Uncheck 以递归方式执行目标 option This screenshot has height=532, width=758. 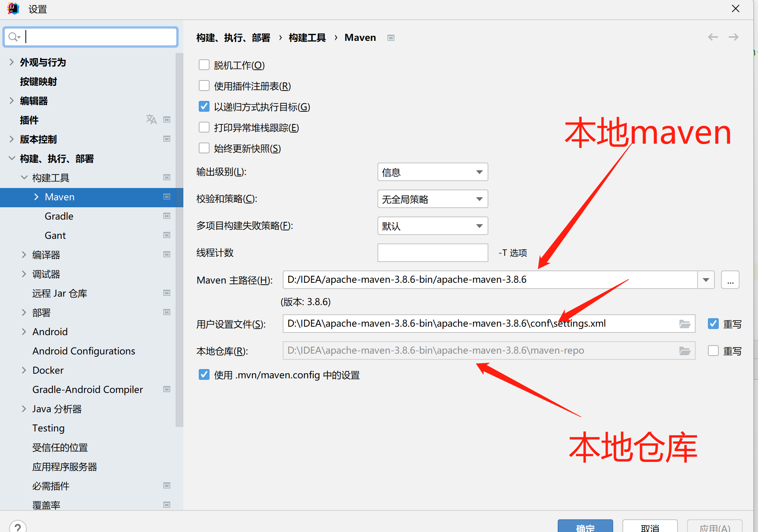(204, 106)
